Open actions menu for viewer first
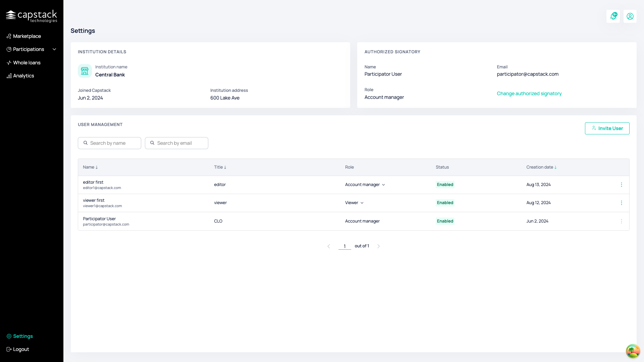Viewport: 644px width, 362px height. [621, 203]
